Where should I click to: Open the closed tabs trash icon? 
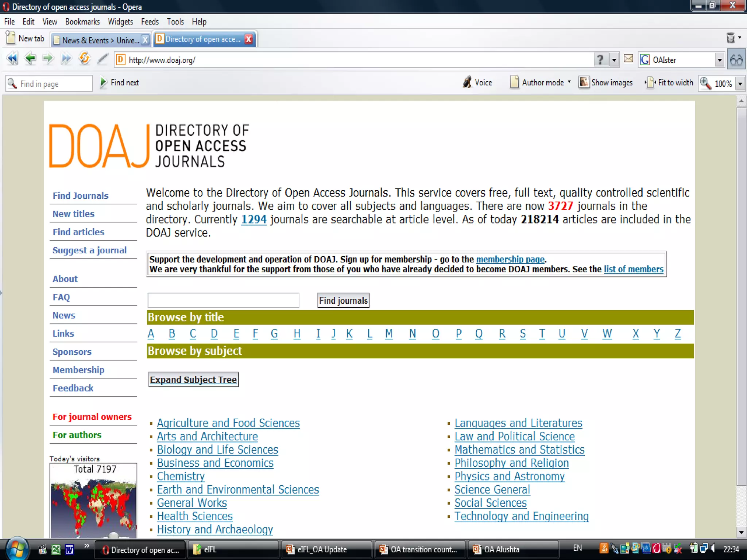click(731, 38)
